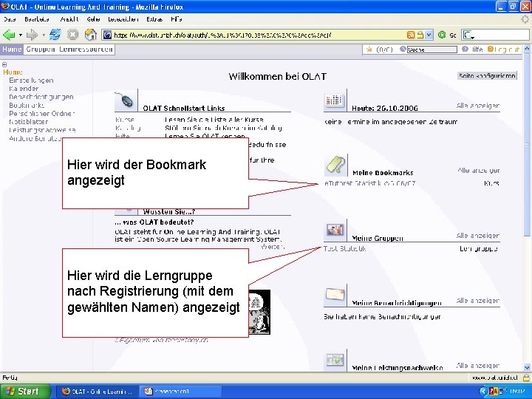
Task: Click the status bar lock icon
Action: [526, 378]
